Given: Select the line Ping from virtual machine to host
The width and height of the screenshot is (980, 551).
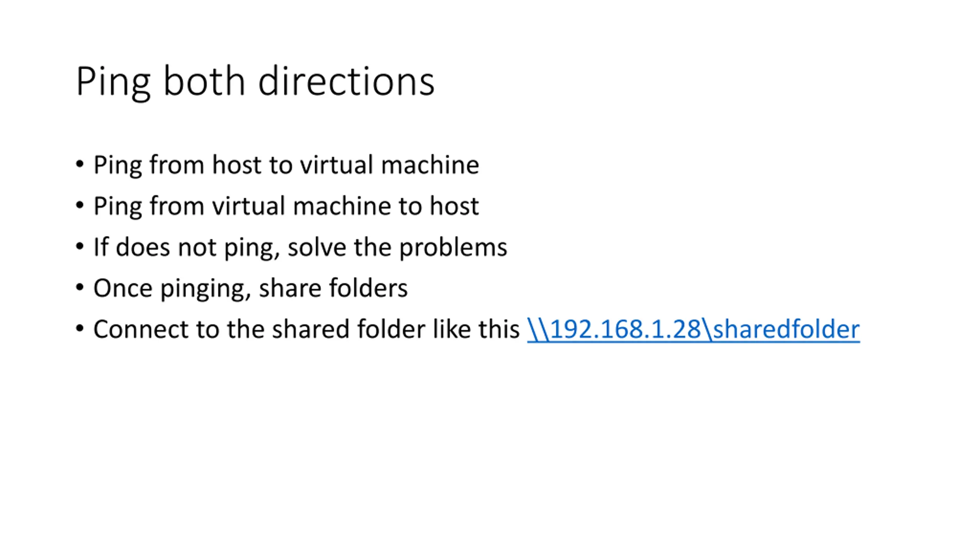Looking at the screenshot, I should [x=286, y=207].
